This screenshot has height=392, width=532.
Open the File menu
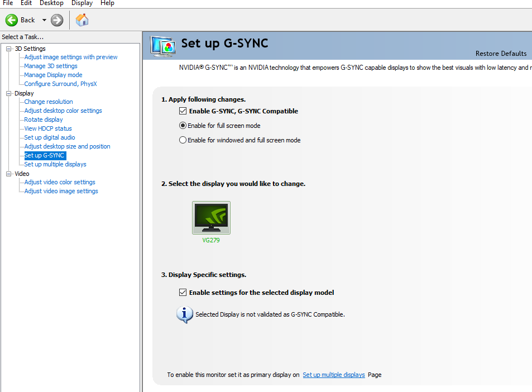pos(8,3)
